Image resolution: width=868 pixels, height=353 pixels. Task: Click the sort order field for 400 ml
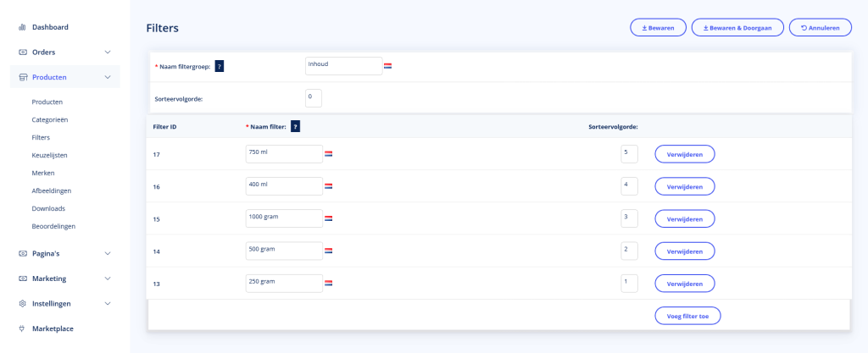629,186
